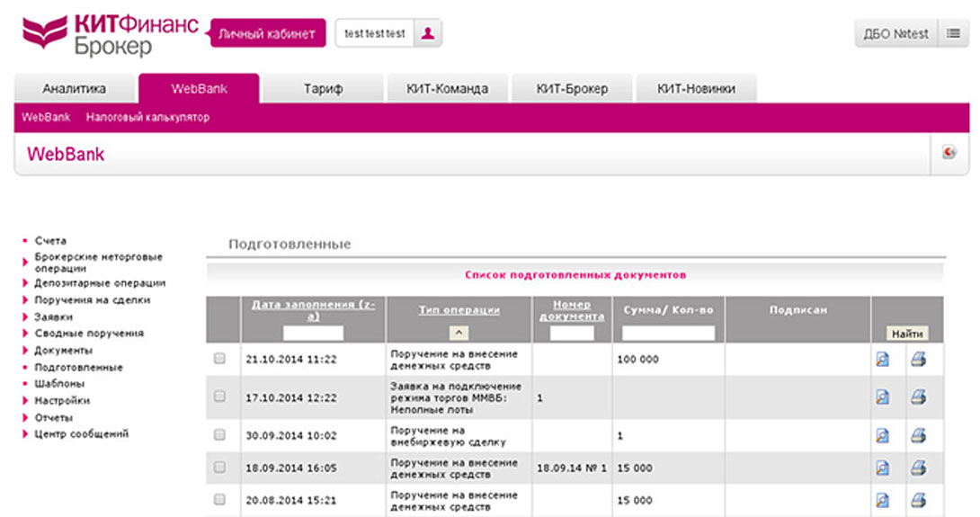980x517 pixels.
Task: Tick checkbox for 17.10.2014 12:22 row
Action: [219, 396]
